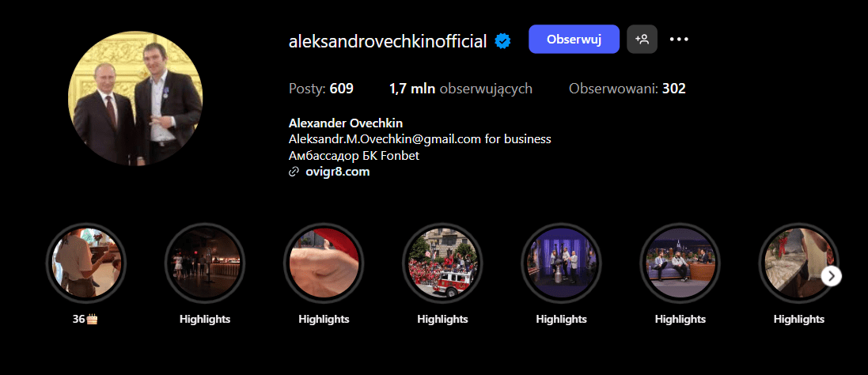The image size is (868, 375).
Task: Click the aleksandrovechkinofficial username heading
Action: [x=388, y=41]
